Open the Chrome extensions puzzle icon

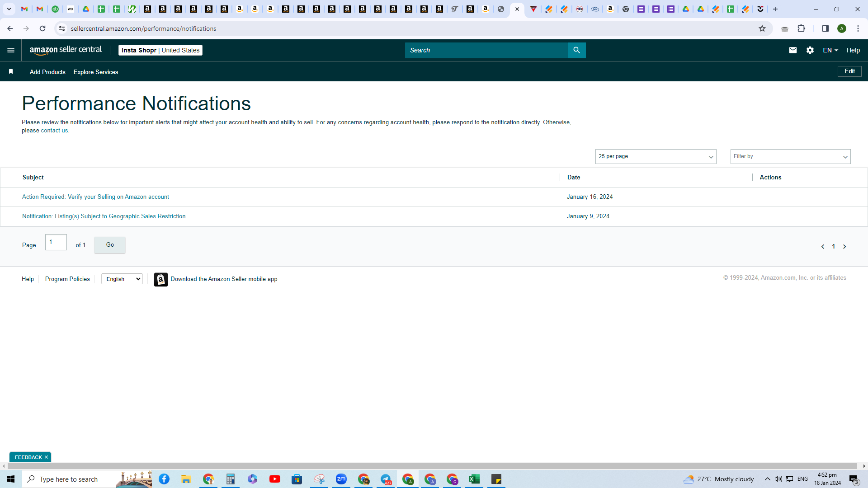pos(802,28)
